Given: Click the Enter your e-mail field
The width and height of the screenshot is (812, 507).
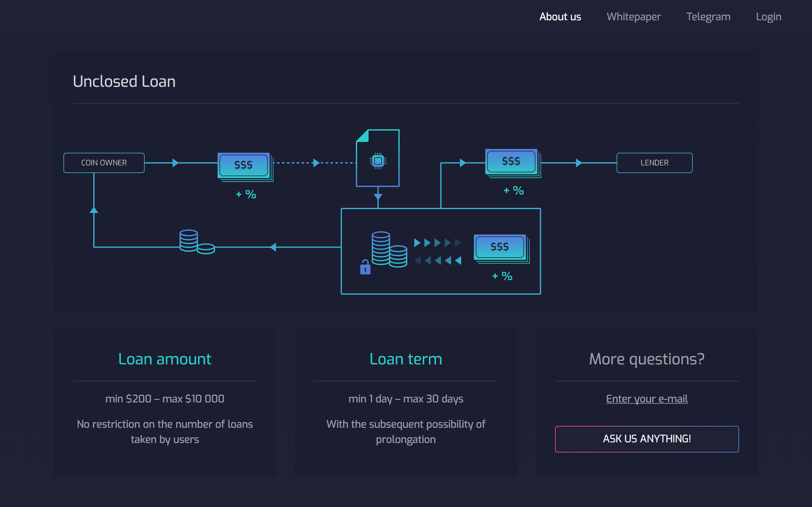Looking at the screenshot, I should coord(646,399).
